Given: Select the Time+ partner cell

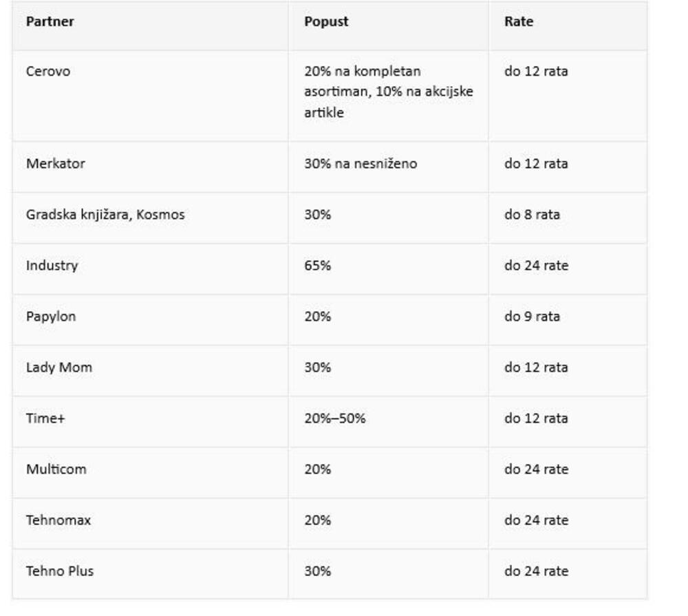Looking at the screenshot, I should point(45,418).
